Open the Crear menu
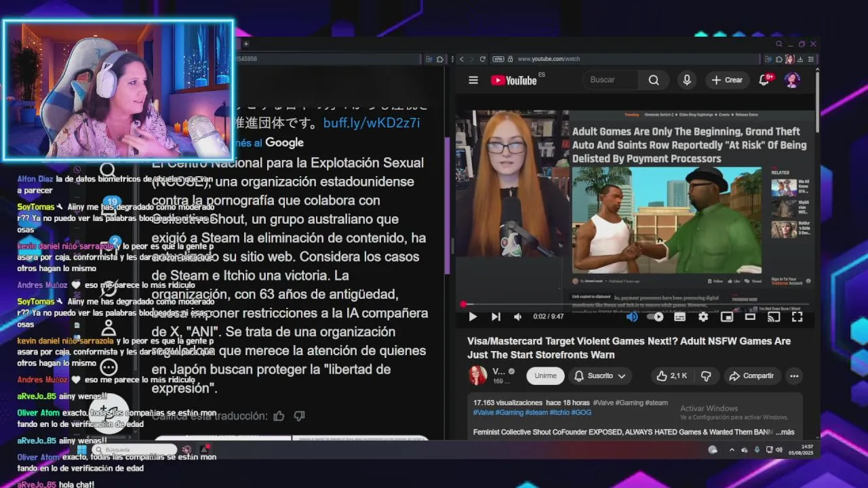 click(x=728, y=80)
